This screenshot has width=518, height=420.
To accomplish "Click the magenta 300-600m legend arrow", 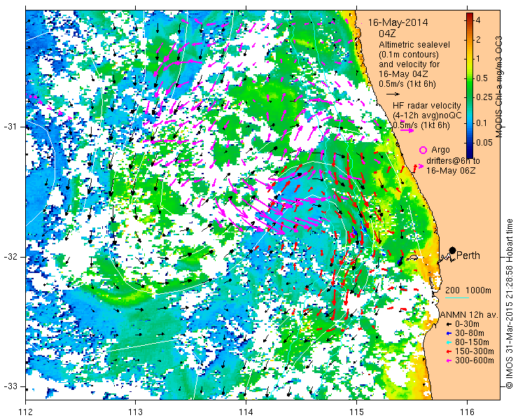I will click(x=448, y=360).
